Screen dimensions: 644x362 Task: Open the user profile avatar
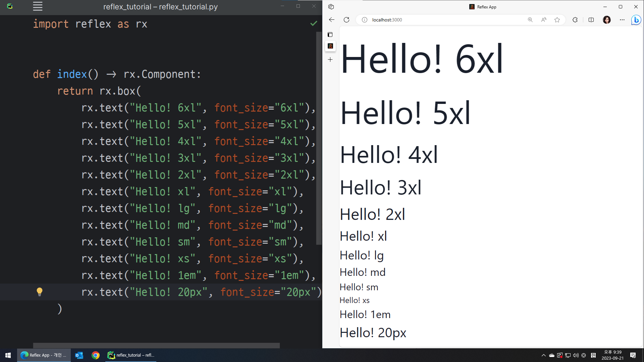click(606, 20)
